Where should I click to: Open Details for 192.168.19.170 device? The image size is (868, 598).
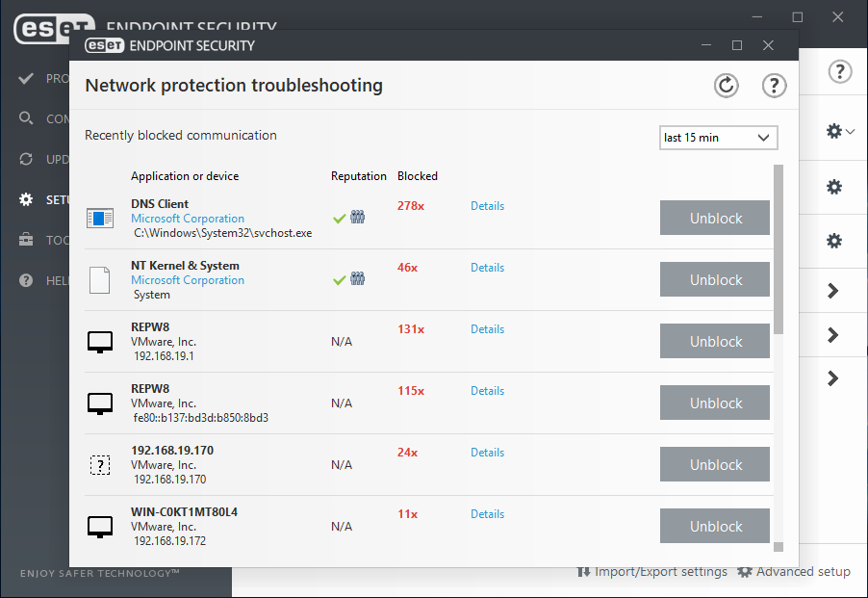click(x=487, y=453)
